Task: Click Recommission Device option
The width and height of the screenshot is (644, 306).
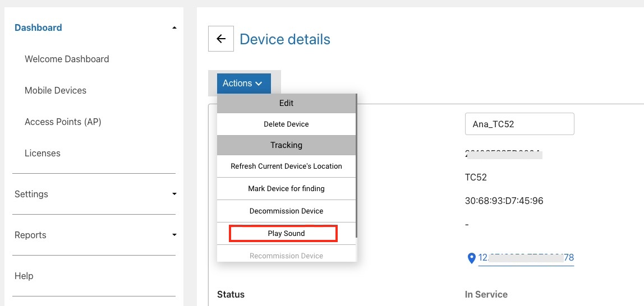Action: tap(286, 256)
